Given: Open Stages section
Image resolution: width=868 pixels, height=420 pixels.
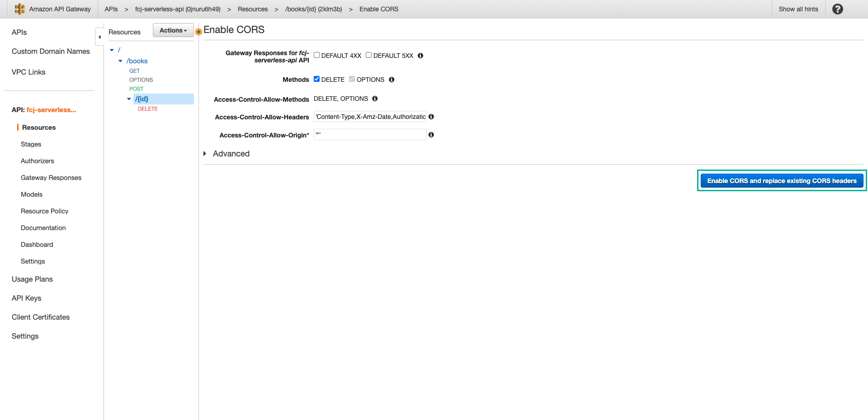Looking at the screenshot, I should click(x=31, y=144).
